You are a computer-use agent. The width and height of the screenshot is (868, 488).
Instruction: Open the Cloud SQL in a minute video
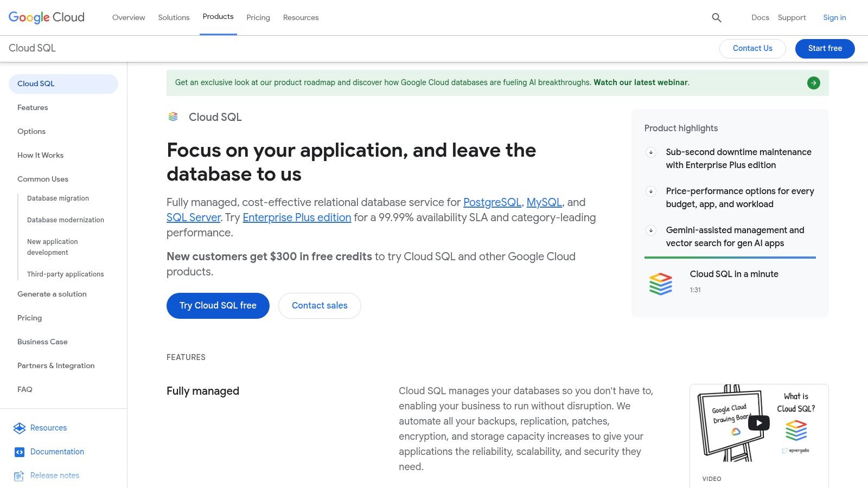tap(733, 274)
